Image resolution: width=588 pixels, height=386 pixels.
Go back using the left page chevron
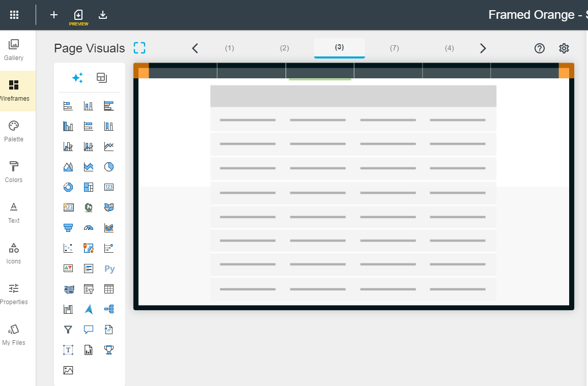(x=195, y=48)
